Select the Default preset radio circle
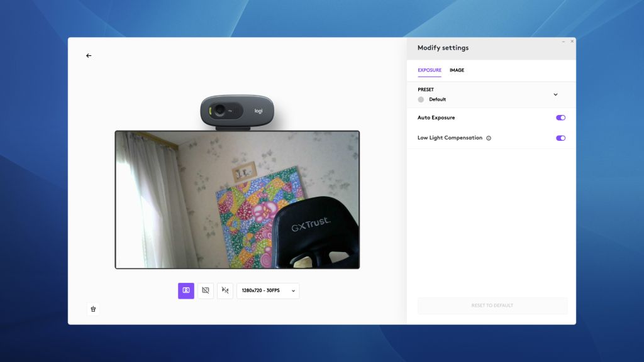This screenshot has height=362, width=644. point(421,99)
